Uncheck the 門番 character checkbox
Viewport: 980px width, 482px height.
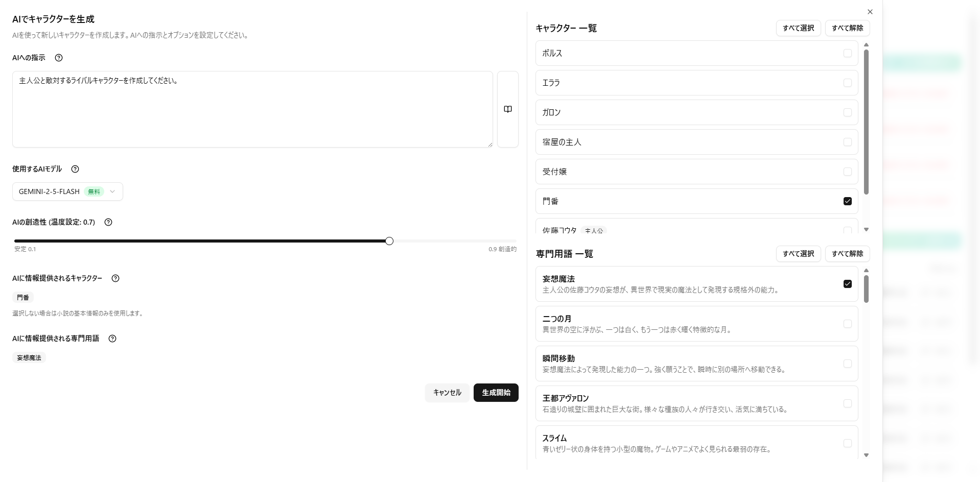pyautogui.click(x=847, y=201)
